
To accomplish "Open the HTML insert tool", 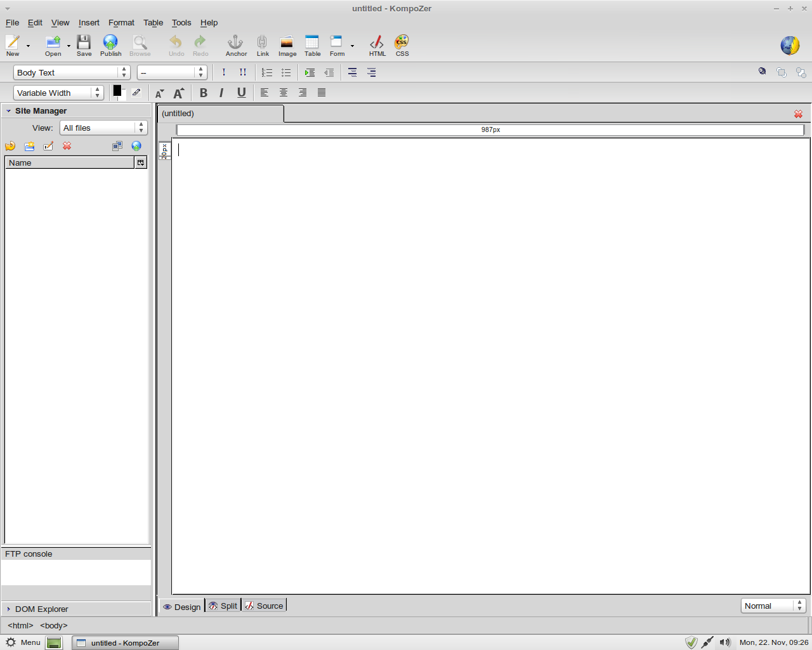I will (x=377, y=45).
